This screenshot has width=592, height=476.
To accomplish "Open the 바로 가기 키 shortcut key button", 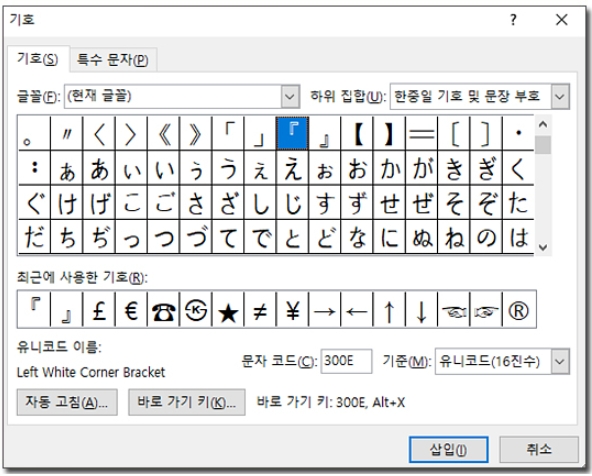I will [x=187, y=402].
